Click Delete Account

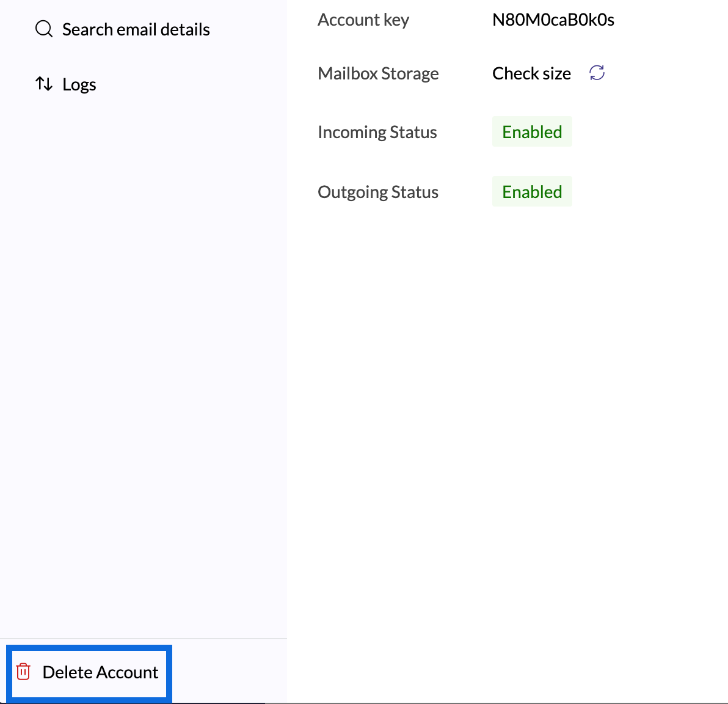(100, 672)
